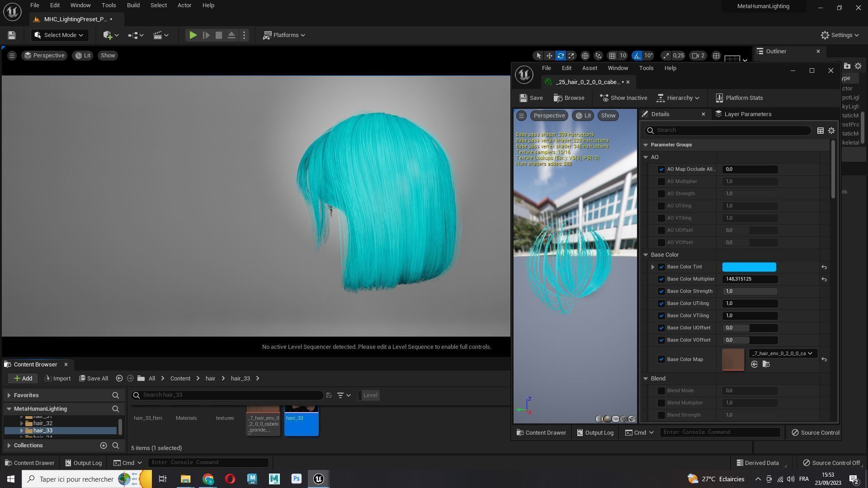Choose the select objects arrow tool
This screenshot has width=868, height=488.
(538, 56)
